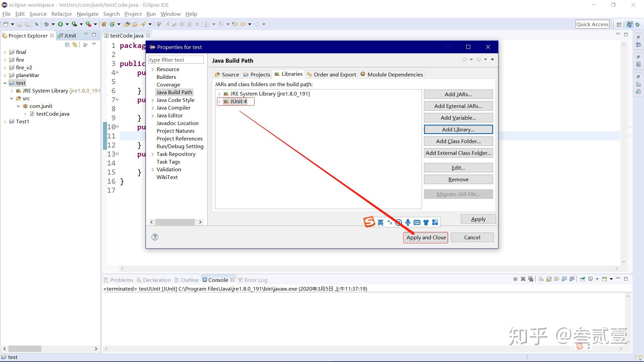The height and width of the screenshot is (362, 644).
Task: Collapse the test project in Project Explorer
Action: click(x=5, y=83)
